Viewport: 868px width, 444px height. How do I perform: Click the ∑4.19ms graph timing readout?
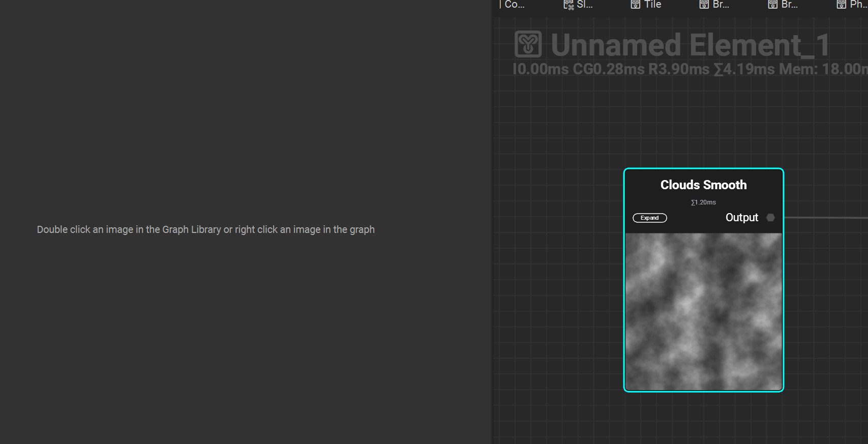[x=744, y=69]
